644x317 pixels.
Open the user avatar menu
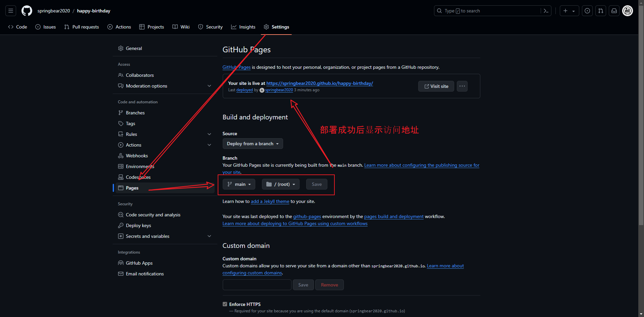pyautogui.click(x=628, y=11)
